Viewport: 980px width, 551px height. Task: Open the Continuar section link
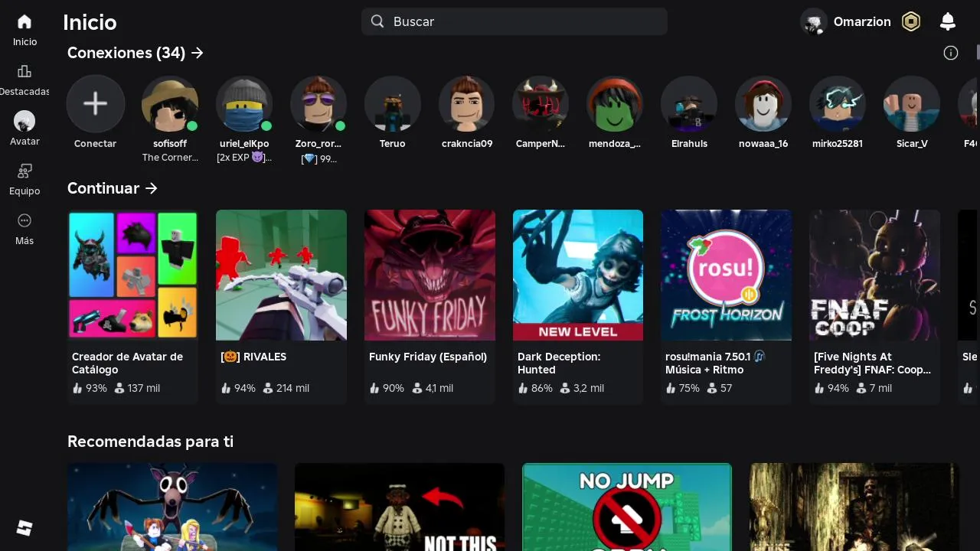[x=113, y=188]
